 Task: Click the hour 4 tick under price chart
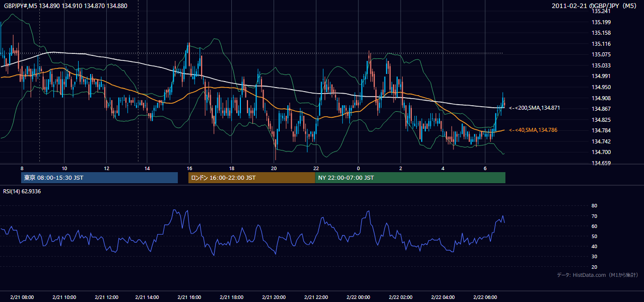click(x=442, y=168)
